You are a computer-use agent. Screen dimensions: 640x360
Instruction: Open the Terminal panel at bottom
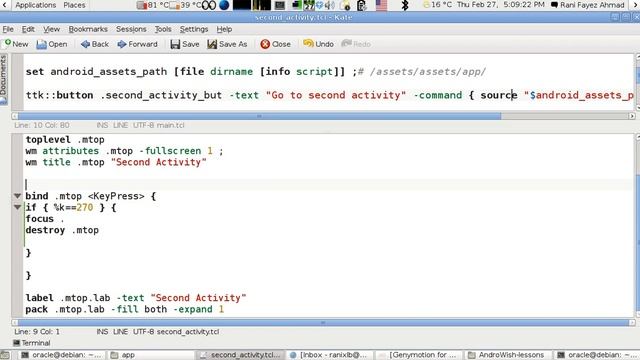click(32, 343)
